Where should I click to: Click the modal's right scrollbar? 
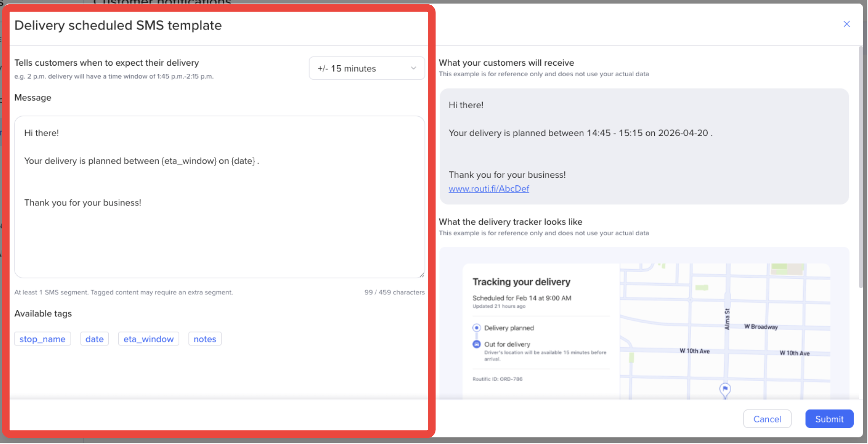(860, 167)
